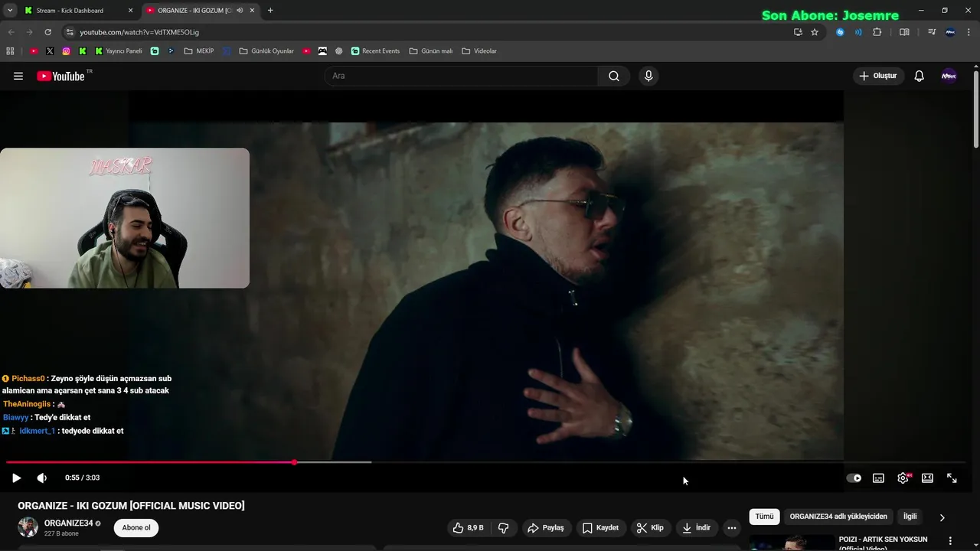
Task: Reload the page
Action: tap(47, 32)
